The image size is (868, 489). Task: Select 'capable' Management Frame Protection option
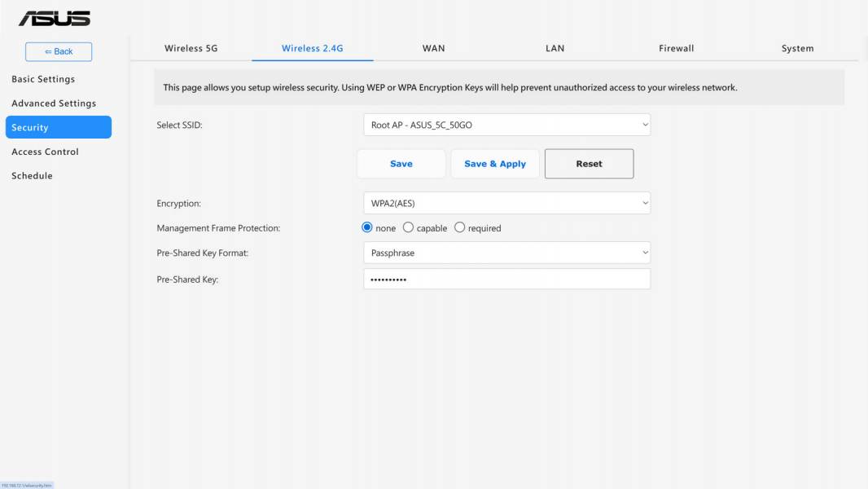click(408, 227)
